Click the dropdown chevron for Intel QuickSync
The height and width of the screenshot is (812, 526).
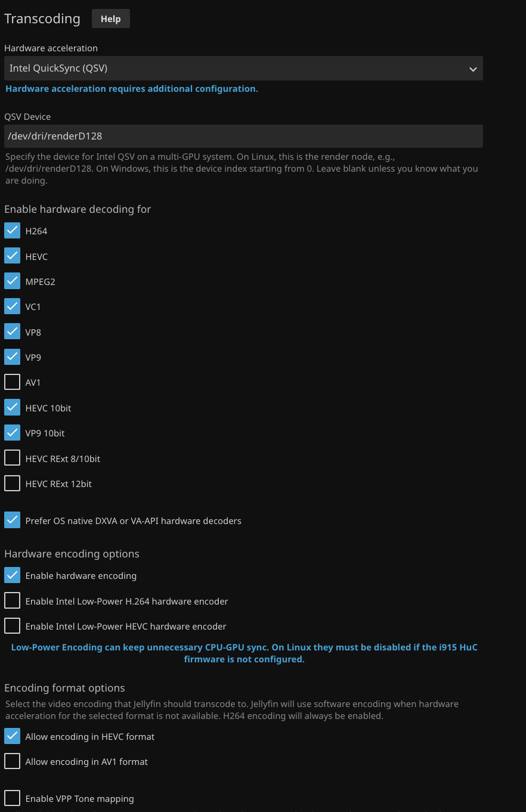click(x=473, y=69)
